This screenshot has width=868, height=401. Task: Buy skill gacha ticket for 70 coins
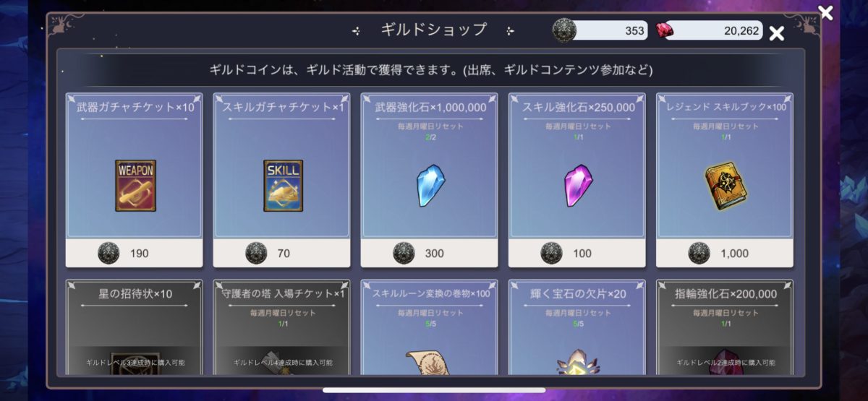[x=281, y=253]
